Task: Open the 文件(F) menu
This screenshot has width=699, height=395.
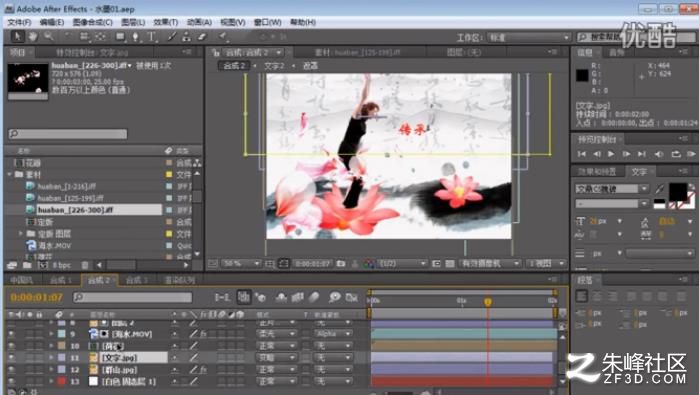Action: pyautogui.click(x=19, y=22)
